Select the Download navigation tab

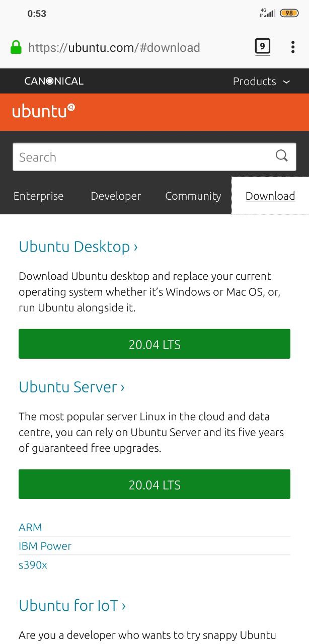270,196
